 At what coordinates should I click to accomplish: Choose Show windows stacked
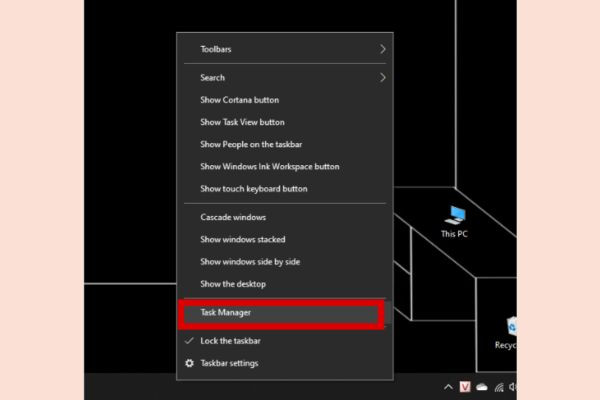pos(284,240)
